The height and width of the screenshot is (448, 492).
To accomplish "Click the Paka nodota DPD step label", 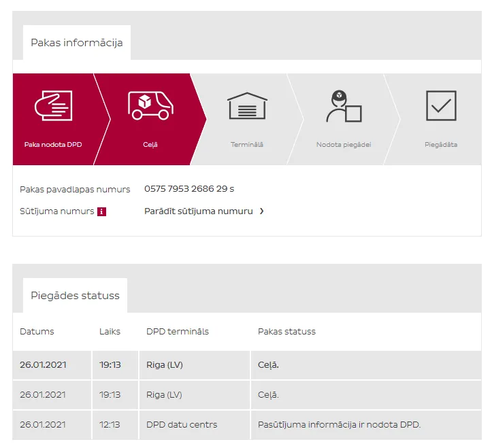I will click(53, 145).
